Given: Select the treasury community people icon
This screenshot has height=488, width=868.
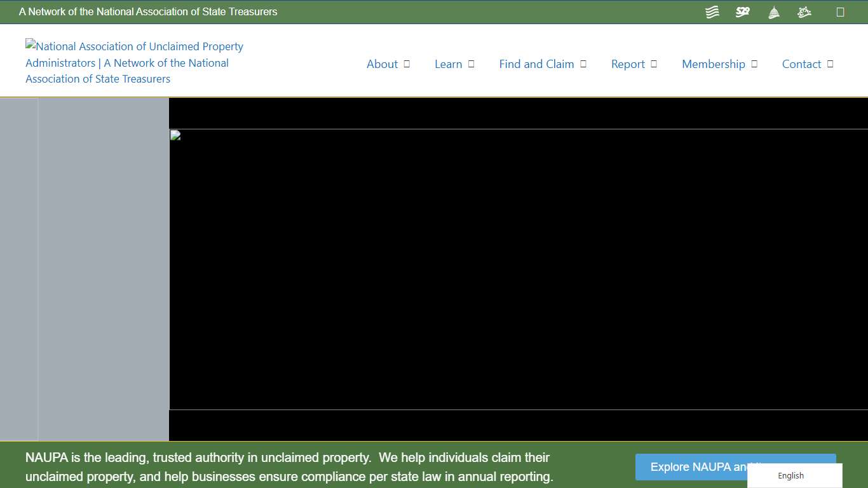Looking at the screenshot, I should [804, 11].
